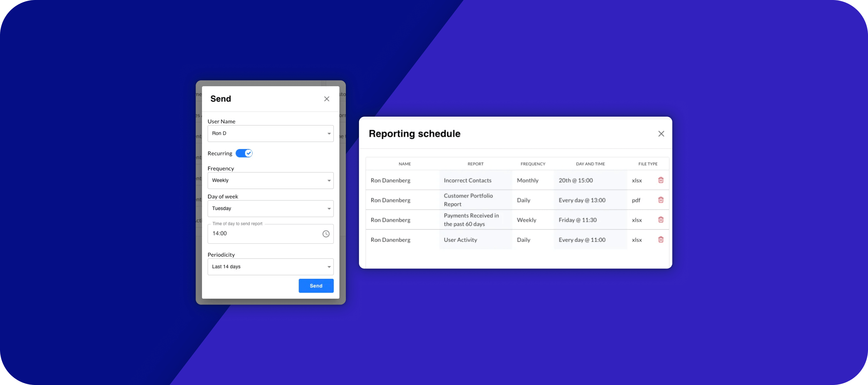The width and height of the screenshot is (868, 385).
Task: Click the FILE TYPE column header
Action: pyautogui.click(x=648, y=164)
